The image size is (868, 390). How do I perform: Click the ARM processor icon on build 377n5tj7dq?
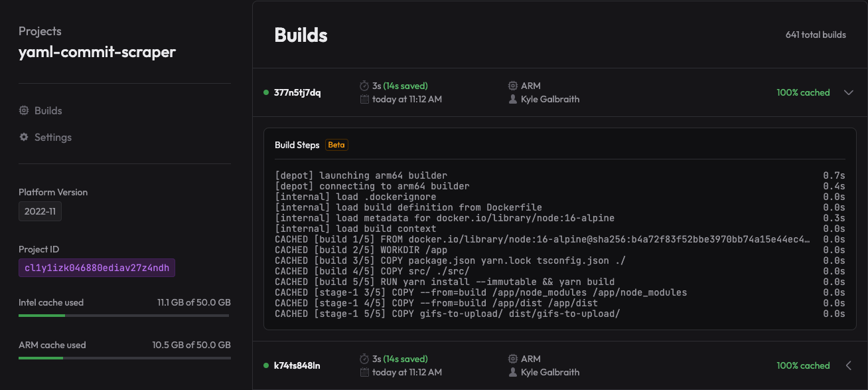[x=512, y=86]
